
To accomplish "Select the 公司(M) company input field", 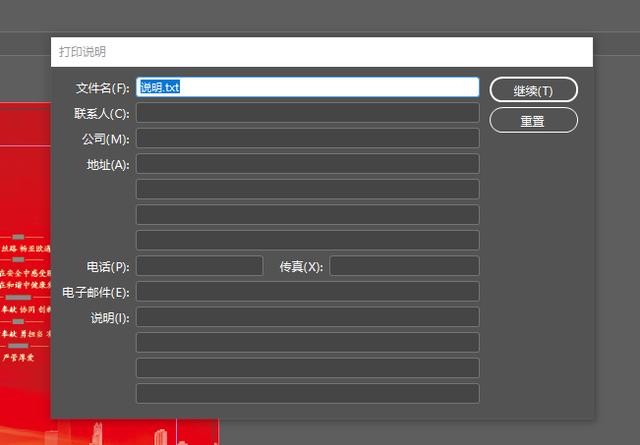I will click(307, 138).
